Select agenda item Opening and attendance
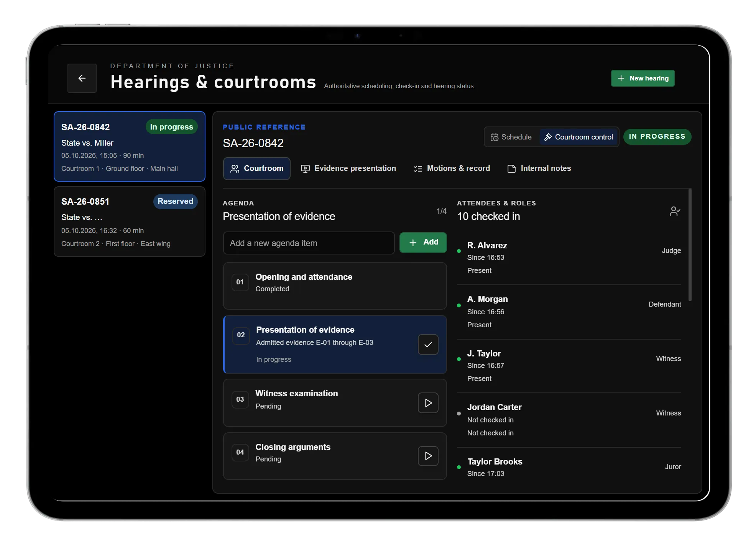 point(335,286)
